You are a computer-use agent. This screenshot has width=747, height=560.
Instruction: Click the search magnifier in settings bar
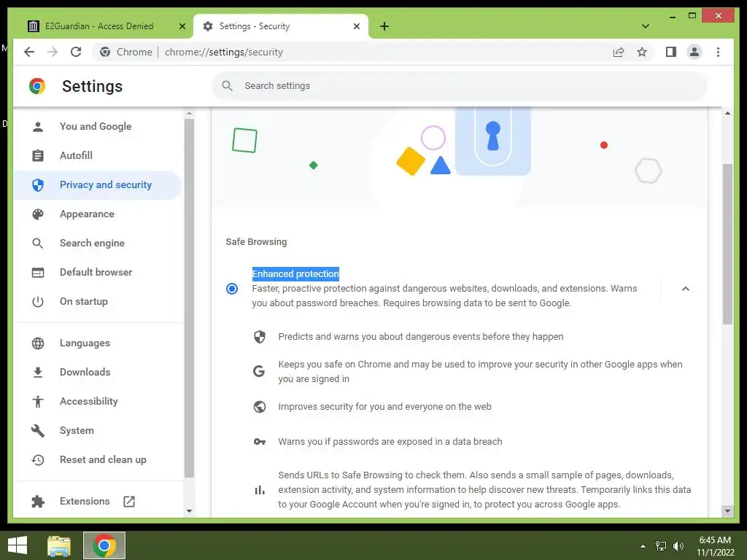pyautogui.click(x=228, y=86)
